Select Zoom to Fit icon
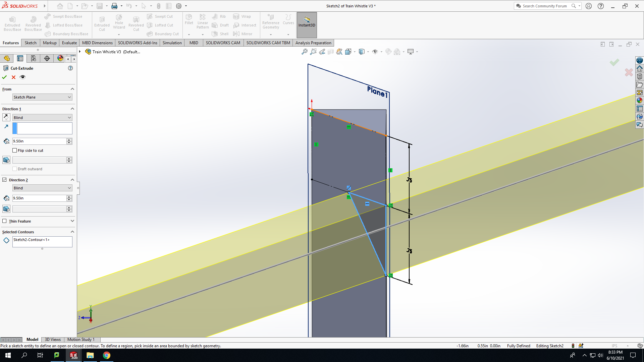The width and height of the screenshot is (644, 362). [x=304, y=52]
